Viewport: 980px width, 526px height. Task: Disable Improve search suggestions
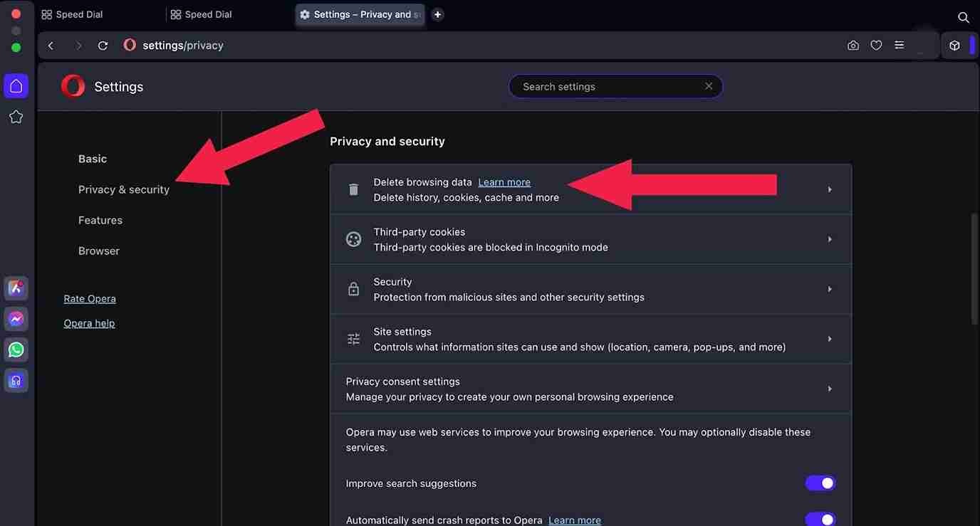[820, 483]
